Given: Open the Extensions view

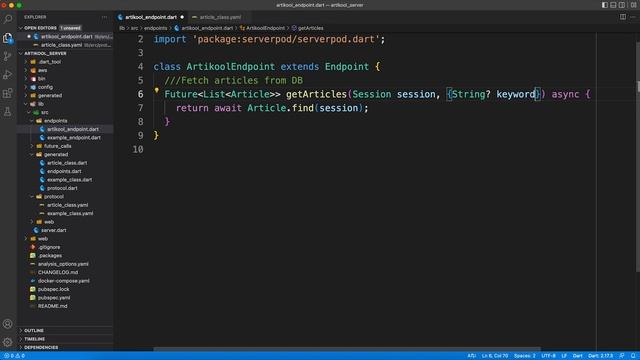Looking at the screenshot, I should point(7,93).
